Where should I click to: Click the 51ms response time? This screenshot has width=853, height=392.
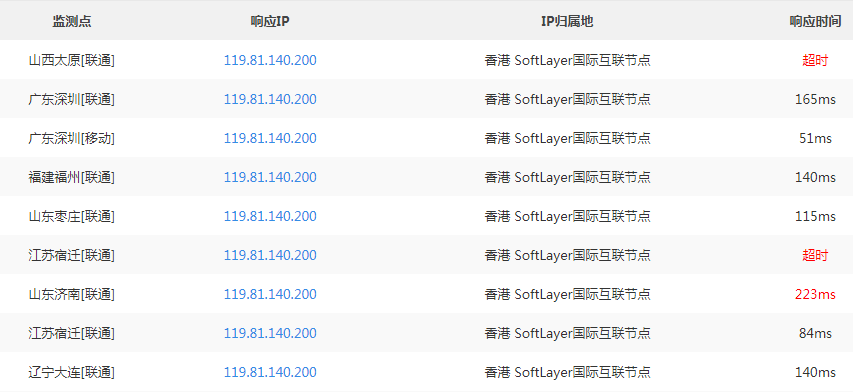[x=815, y=139]
